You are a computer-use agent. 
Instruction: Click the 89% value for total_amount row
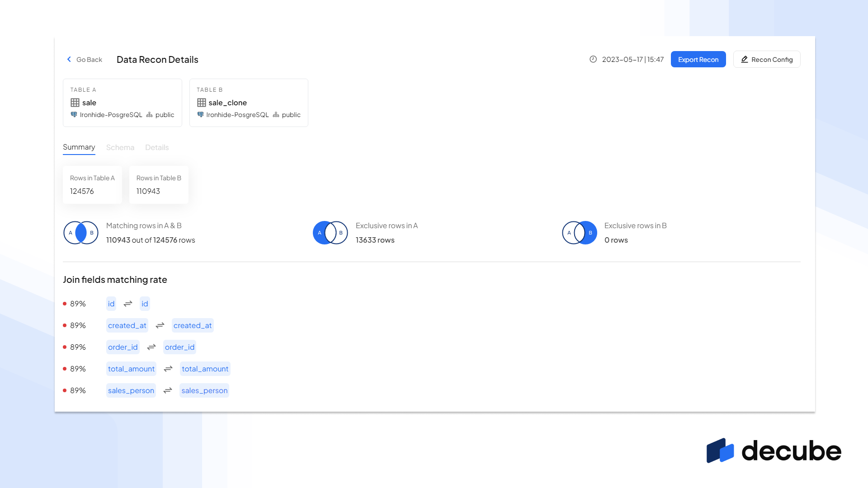point(78,369)
